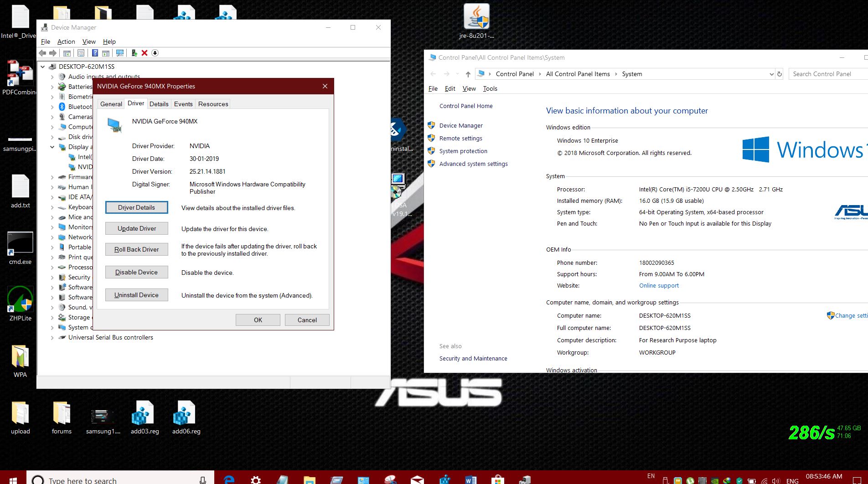Viewport: 868px width, 484px height.
Task: Click the Control Panel address bar dropdown arrow
Action: click(x=771, y=74)
